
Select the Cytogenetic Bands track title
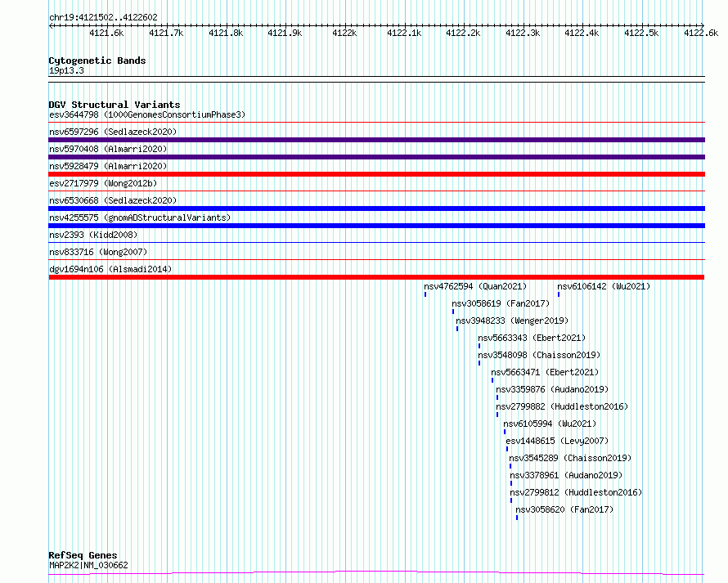pyautogui.click(x=97, y=61)
